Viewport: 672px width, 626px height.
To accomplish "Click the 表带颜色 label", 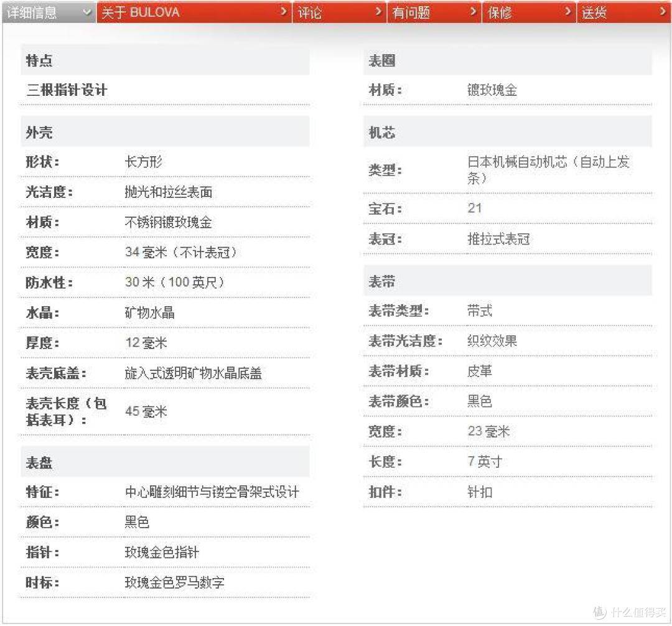I will (399, 401).
